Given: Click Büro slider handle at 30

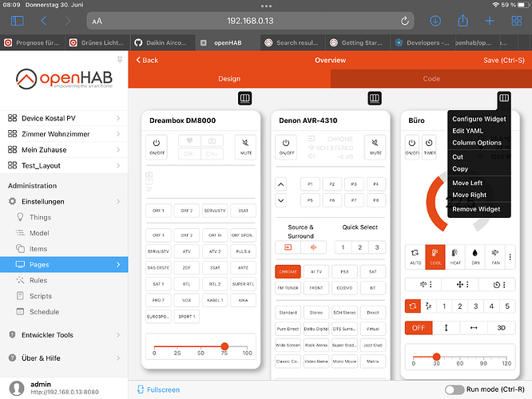Looking at the screenshot, I should pos(437,357).
